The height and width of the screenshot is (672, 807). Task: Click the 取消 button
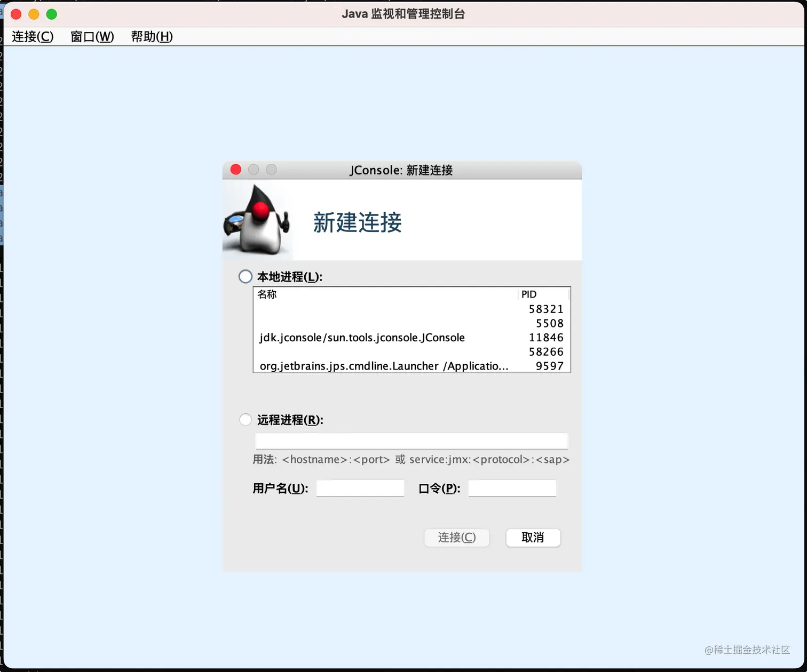pos(533,538)
